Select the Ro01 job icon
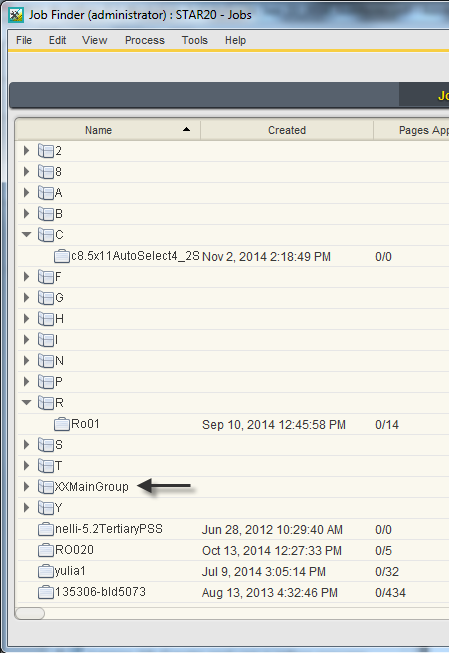449x653 pixels. coord(62,424)
